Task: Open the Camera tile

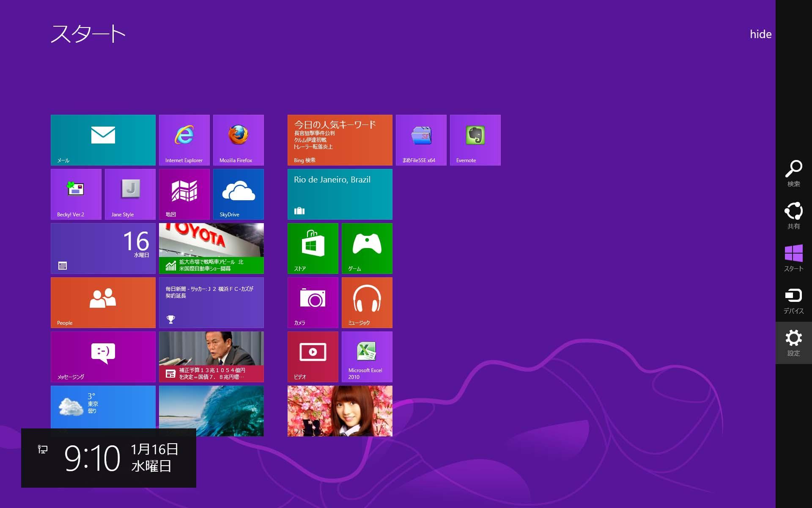Action: coord(313,302)
